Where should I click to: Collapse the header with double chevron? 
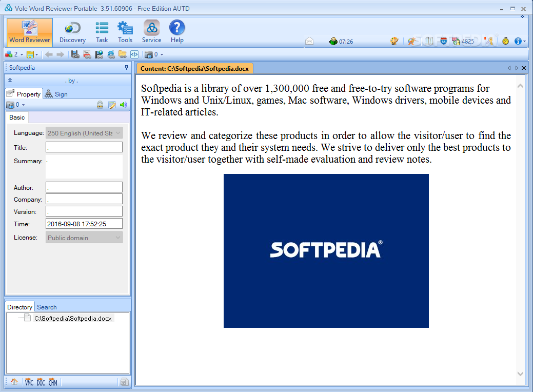tap(10, 80)
